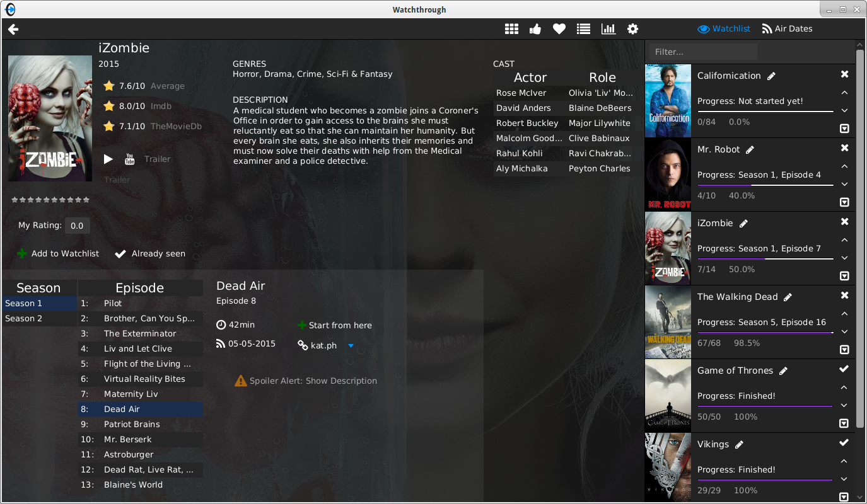The width and height of the screenshot is (867, 504).
Task: Select the Watchlist tab
Action: (724, 29)
